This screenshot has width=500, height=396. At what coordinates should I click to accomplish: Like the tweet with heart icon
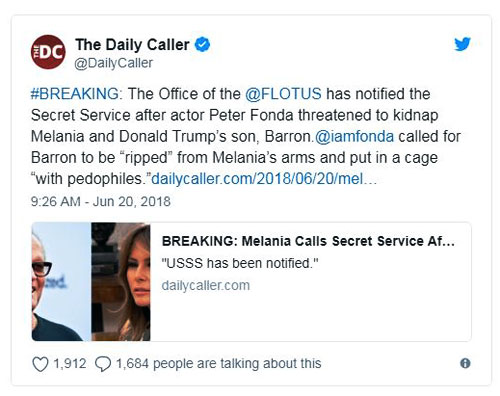click(x=40, y=364)
